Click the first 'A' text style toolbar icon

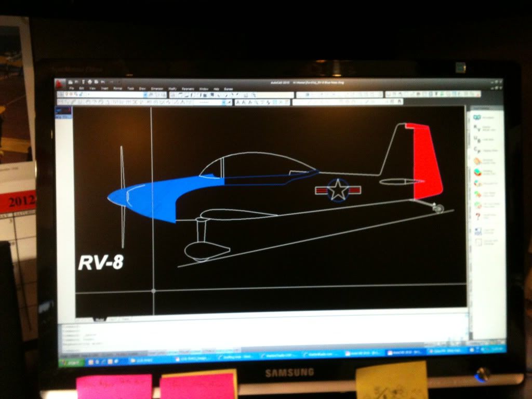(238, 102)
